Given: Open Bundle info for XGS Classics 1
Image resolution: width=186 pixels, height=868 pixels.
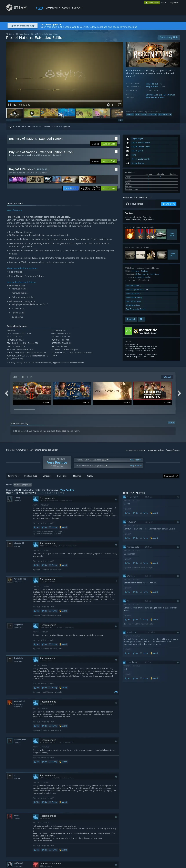Looking at the screenshot, I should 71,188.
